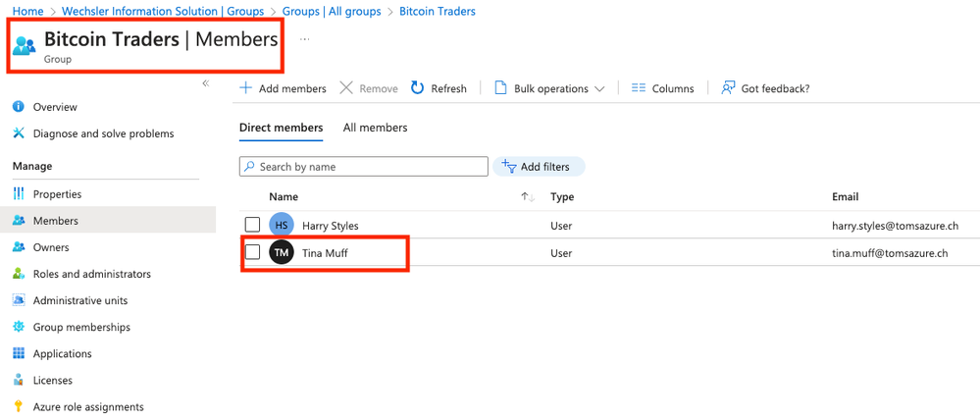
Task: Click the TM avatar for Tina Muff
Action: click(x=282, y=252)
